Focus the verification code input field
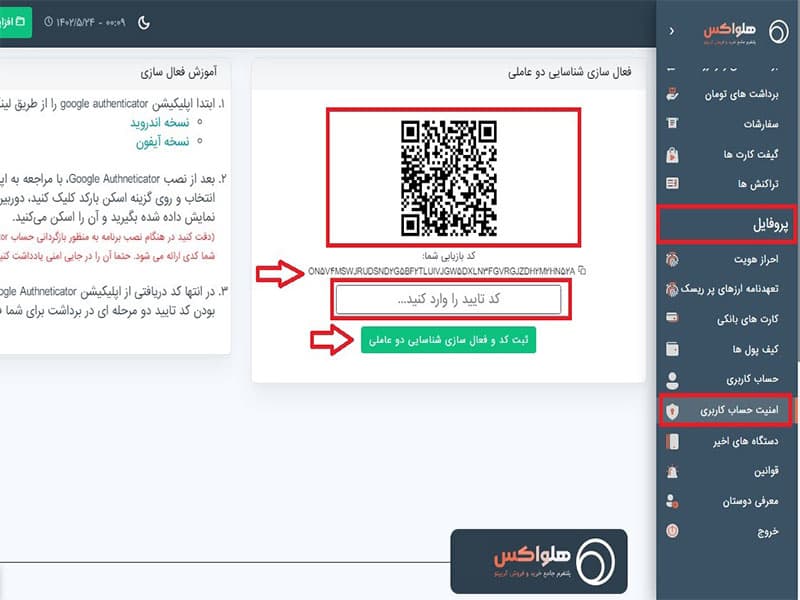800x600 pixels. coord(448,299)
